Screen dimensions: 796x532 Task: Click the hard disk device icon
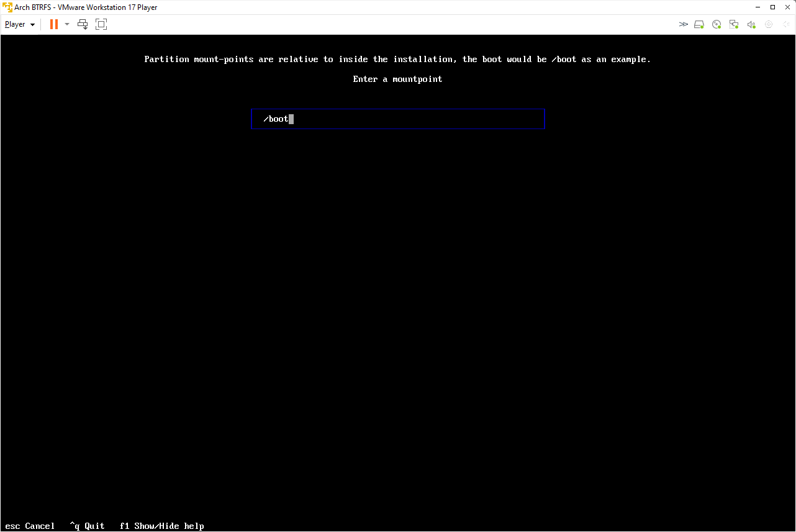coord(699,24)
